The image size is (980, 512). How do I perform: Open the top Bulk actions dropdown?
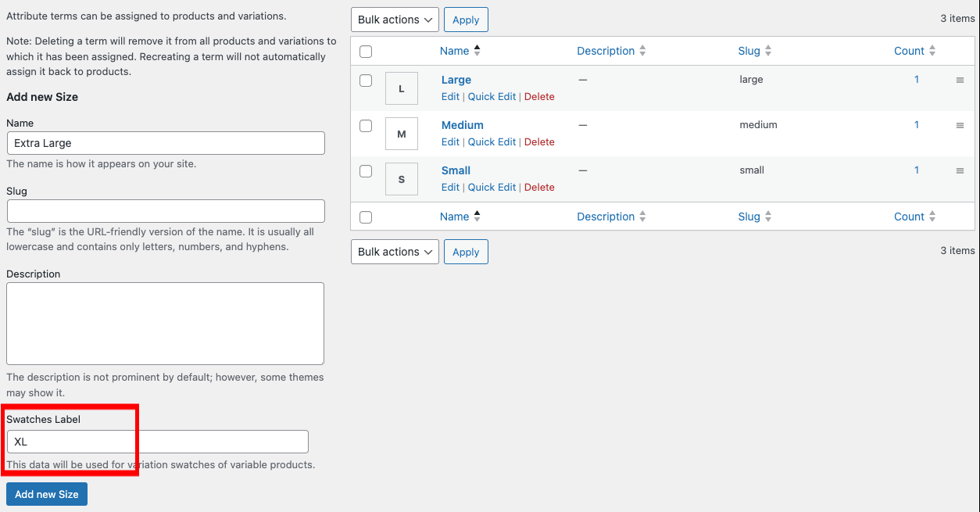point(395,19)
